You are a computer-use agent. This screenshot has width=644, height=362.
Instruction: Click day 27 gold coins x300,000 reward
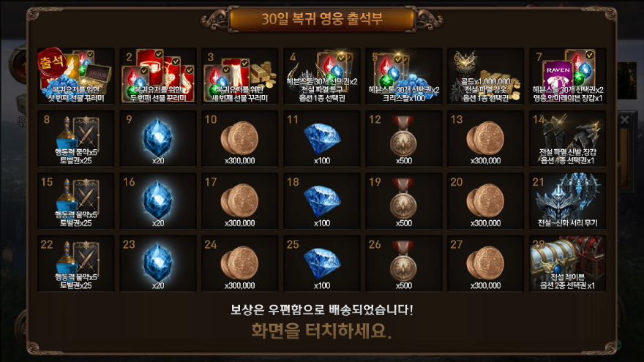[485, 263]
